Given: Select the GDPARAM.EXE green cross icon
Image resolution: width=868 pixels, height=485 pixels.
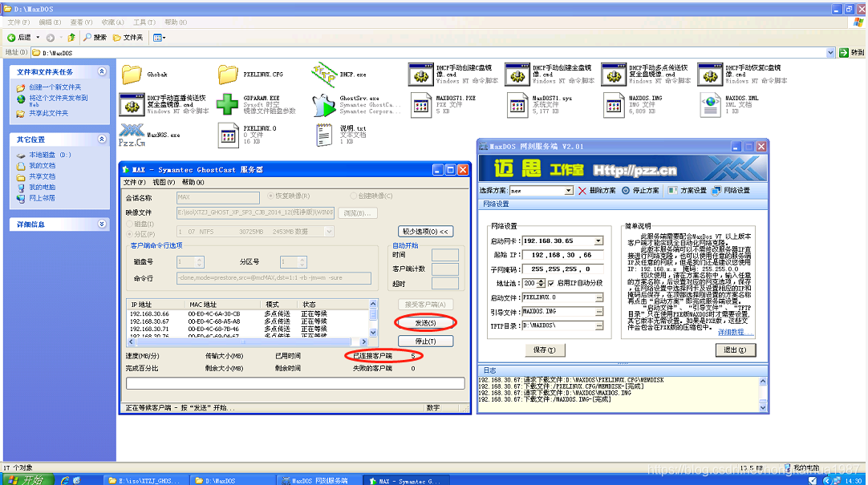Looking at the screenshot, I should pos(227,104).
